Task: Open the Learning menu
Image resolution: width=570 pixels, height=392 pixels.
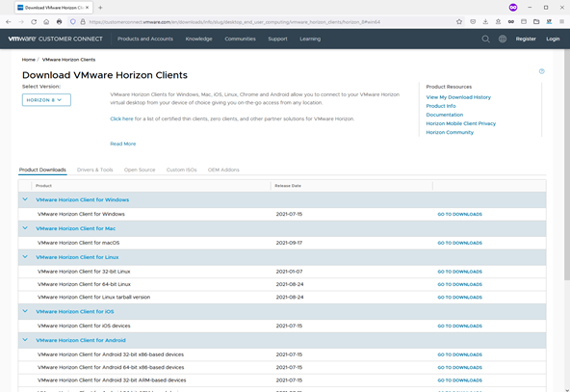Action: [x=310, y=39]
